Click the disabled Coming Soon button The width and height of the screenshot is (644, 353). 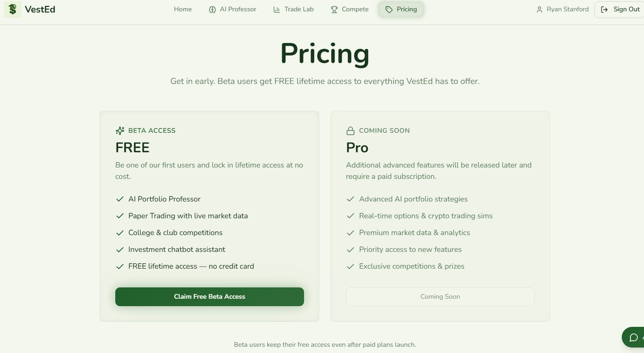click(440, 297)
